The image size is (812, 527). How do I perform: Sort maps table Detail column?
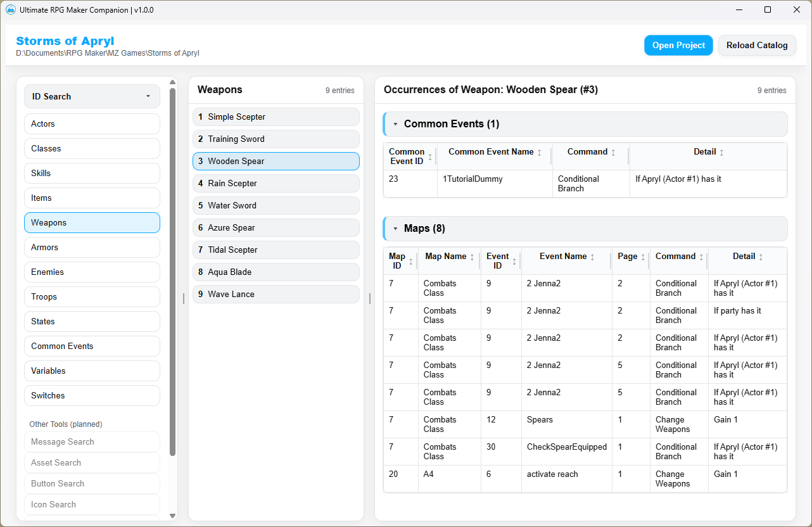761,257
